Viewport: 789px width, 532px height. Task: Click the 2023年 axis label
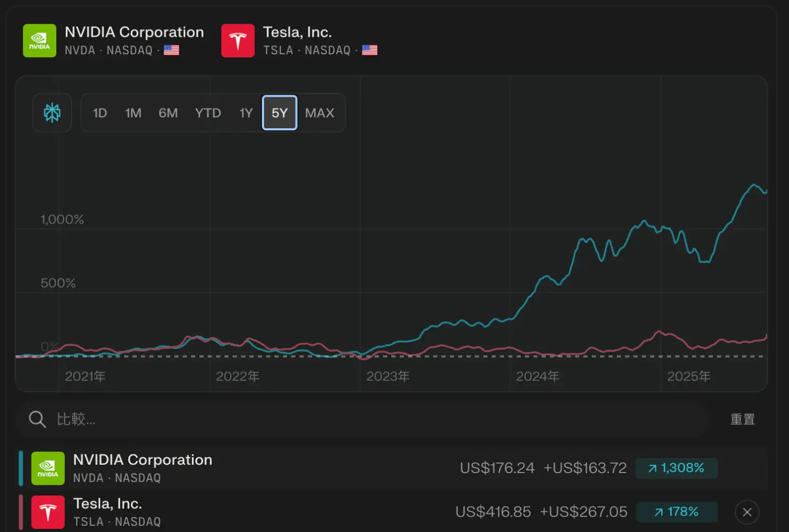[x=388, y=376]
